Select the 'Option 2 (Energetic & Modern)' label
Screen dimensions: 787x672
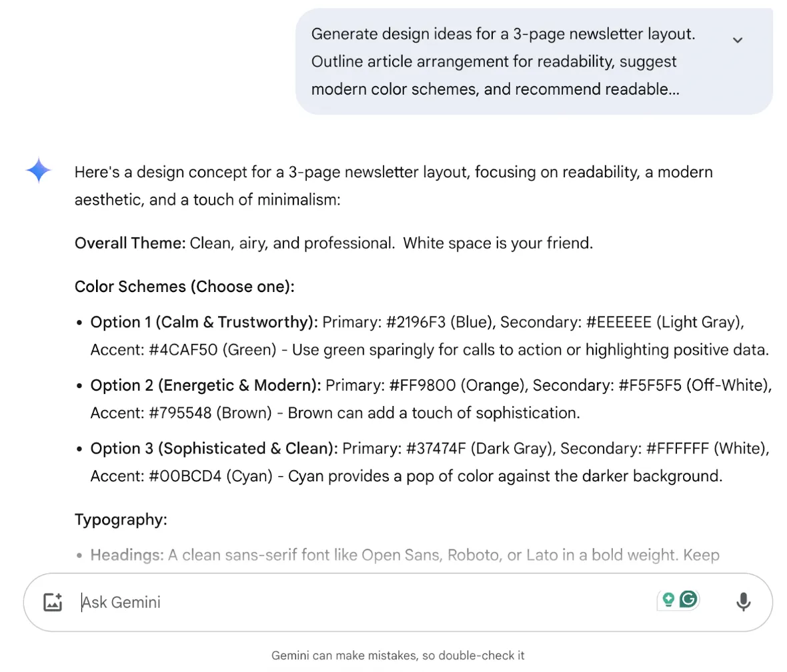coord(206,385)
